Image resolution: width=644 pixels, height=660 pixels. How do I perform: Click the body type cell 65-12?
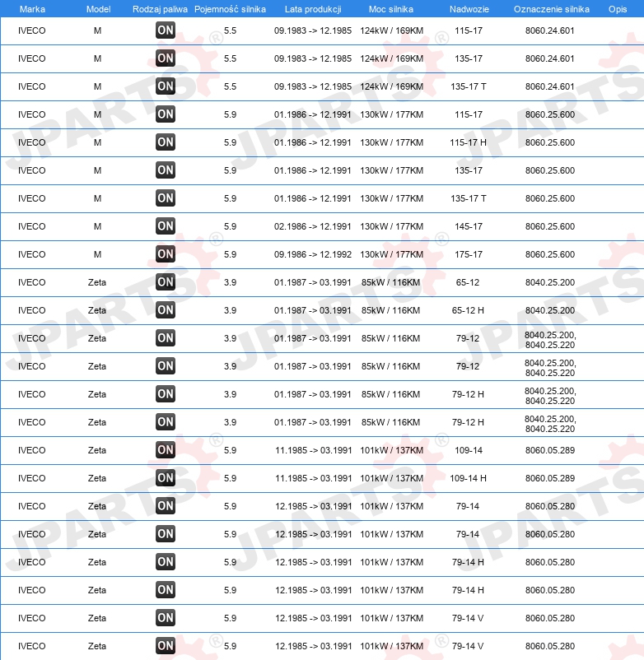[468, 282]
